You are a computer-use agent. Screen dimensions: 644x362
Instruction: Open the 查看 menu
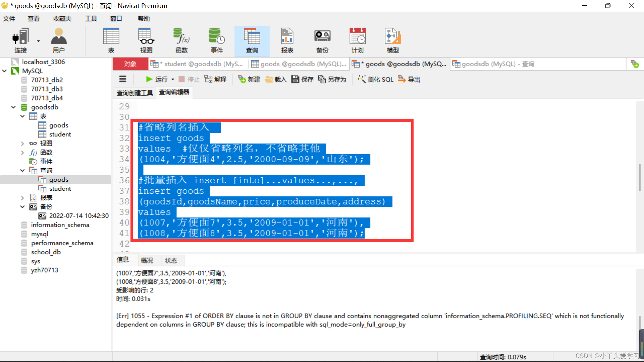(x=34, y=18)
